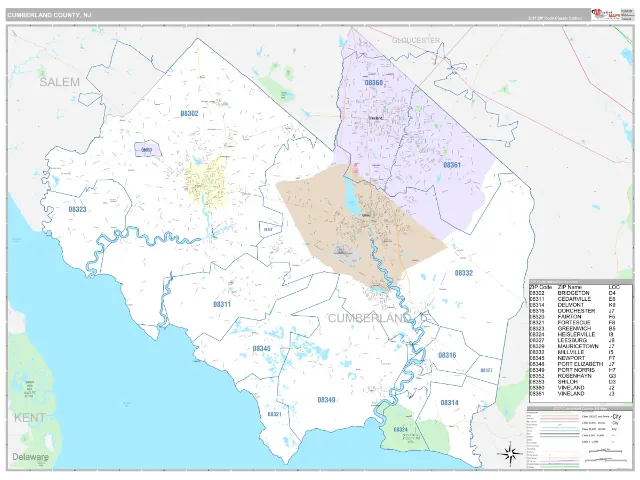Click the 08302 ZIP label on the map
Image resolution: width=640 pixels, height=480 pixels.
[189, 113]
